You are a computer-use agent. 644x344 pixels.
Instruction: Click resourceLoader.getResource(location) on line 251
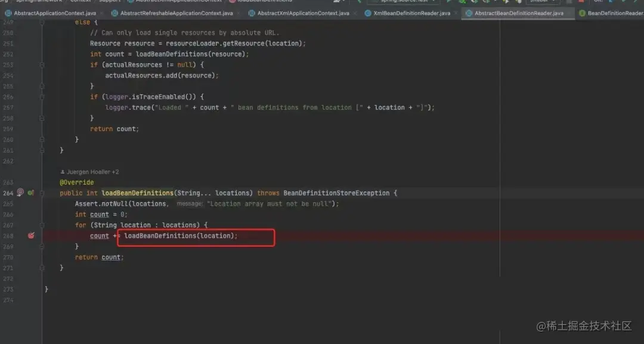point(234,44)
